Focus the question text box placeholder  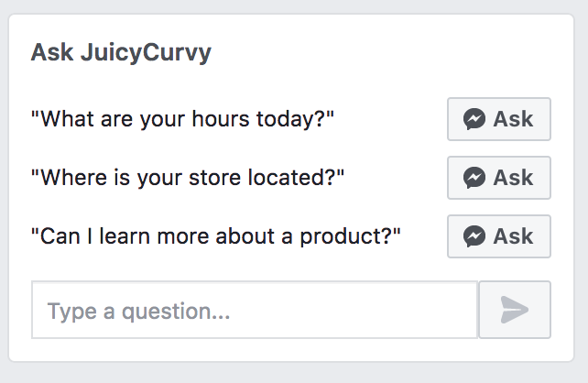138,311
